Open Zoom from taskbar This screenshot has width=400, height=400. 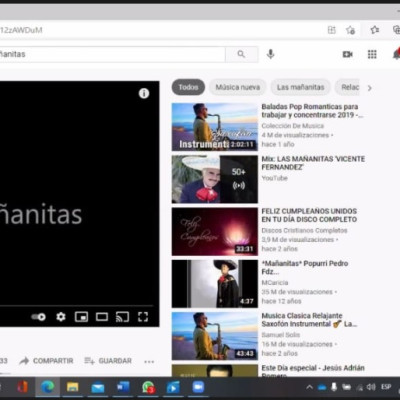[x=198, y=387]
